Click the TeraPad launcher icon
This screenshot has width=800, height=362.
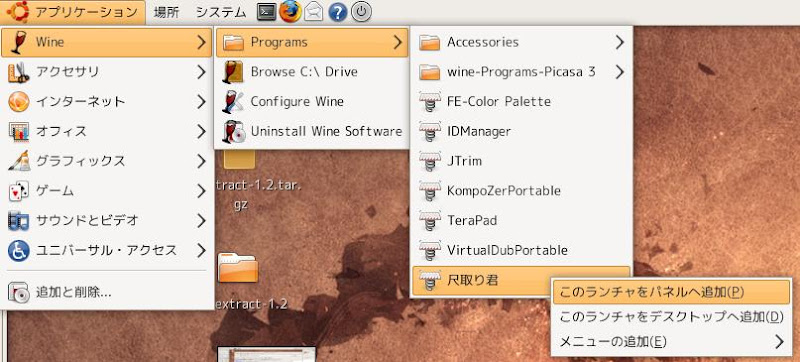click(x=430, y=221)
